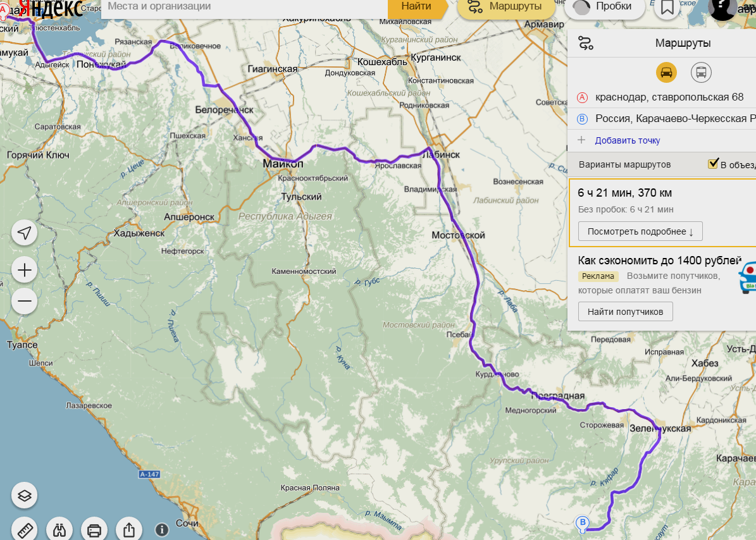Zoom out with the minus button
The height and width of the screenshot is (540, 756).
pyautogui.click(x=25, y=302)
